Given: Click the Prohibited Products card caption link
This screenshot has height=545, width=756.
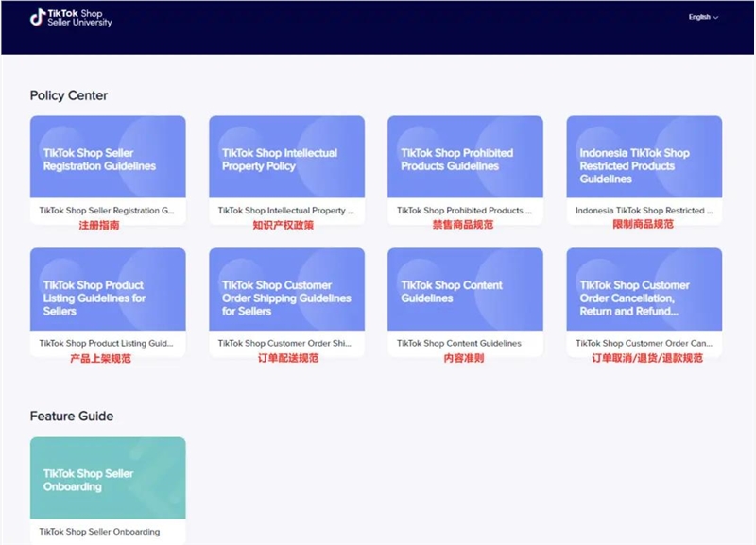Looking at the screenshot, I should coord(464,211).
